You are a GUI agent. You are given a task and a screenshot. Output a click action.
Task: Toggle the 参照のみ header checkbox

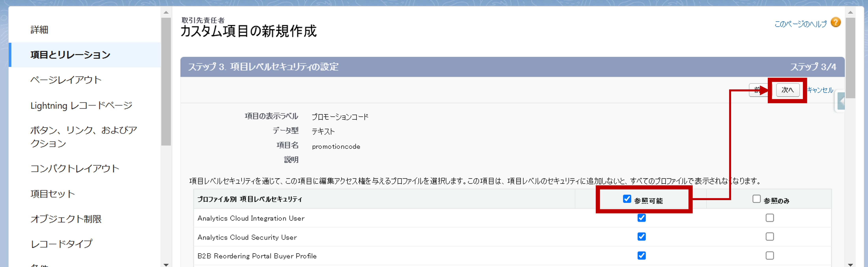(x=757, y=199)
